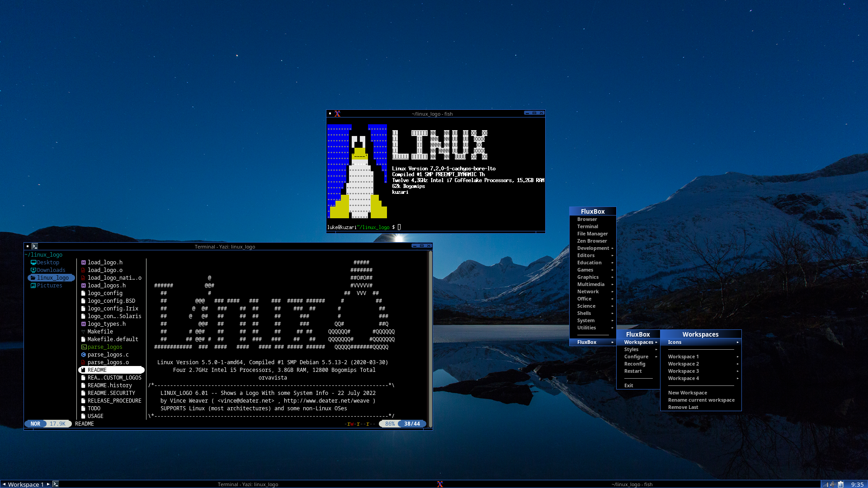Select Workspace 4 in the Workspaces menu
Screen dimensions: 868x488
click(x=701, y=378)
